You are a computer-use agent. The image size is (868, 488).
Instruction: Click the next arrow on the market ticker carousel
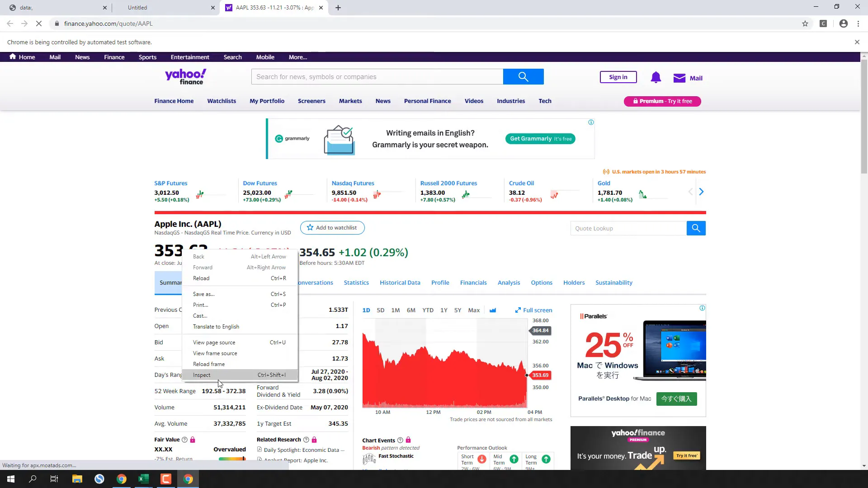pos(701,191)
